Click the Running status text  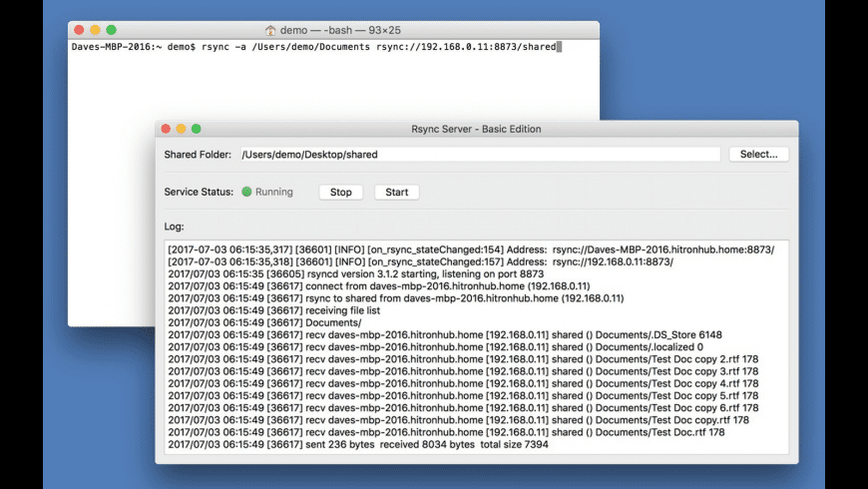(274, 193)
